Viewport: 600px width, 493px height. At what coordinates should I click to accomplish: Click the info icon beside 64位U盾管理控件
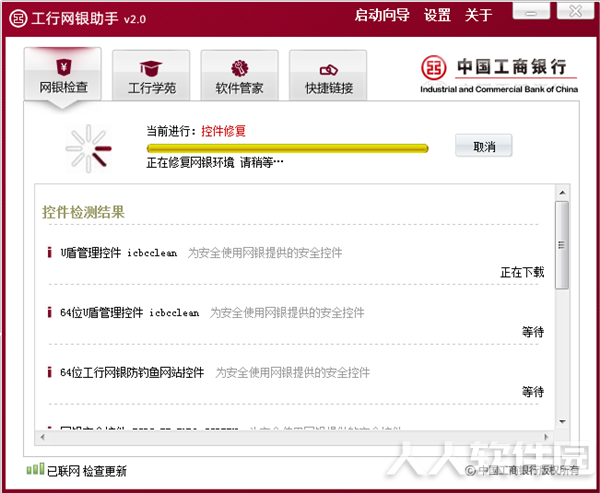[49, 312]
